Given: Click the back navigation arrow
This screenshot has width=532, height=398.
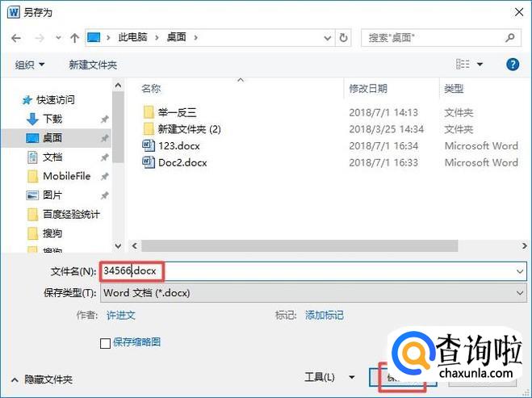Looking at the screenshot, I should 16,38.
